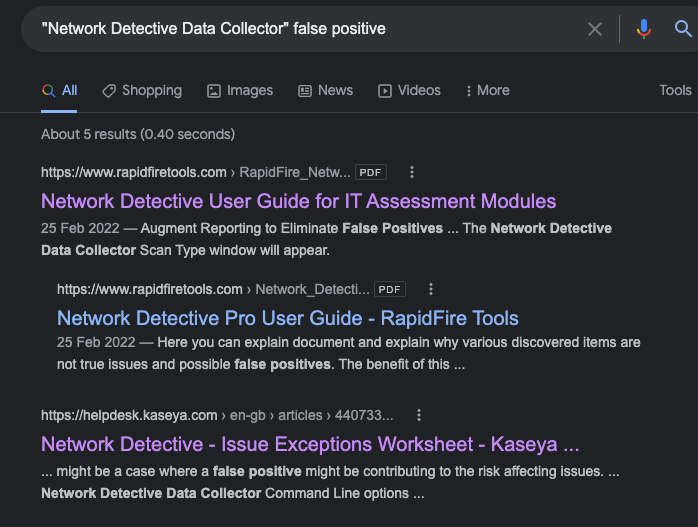Click the helpdesk.kaseya.com URL breadcrumb
The image size is (698, 527).
(217, 415)
